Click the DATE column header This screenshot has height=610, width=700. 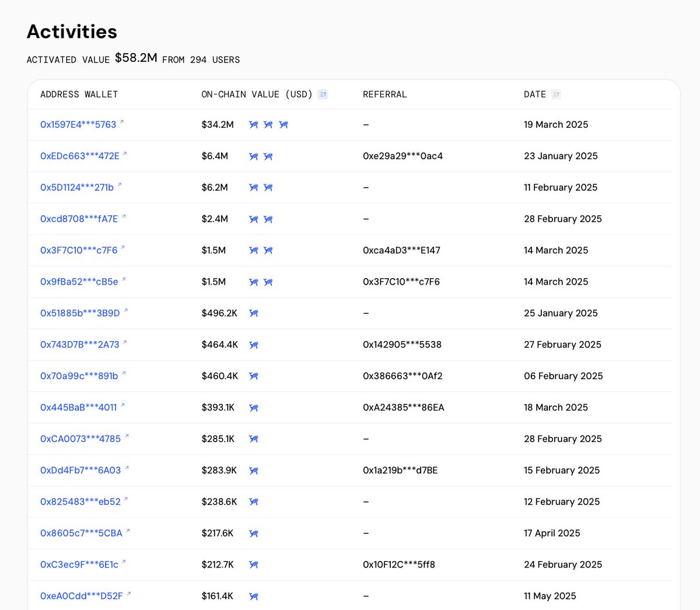[x=535, y=94]
